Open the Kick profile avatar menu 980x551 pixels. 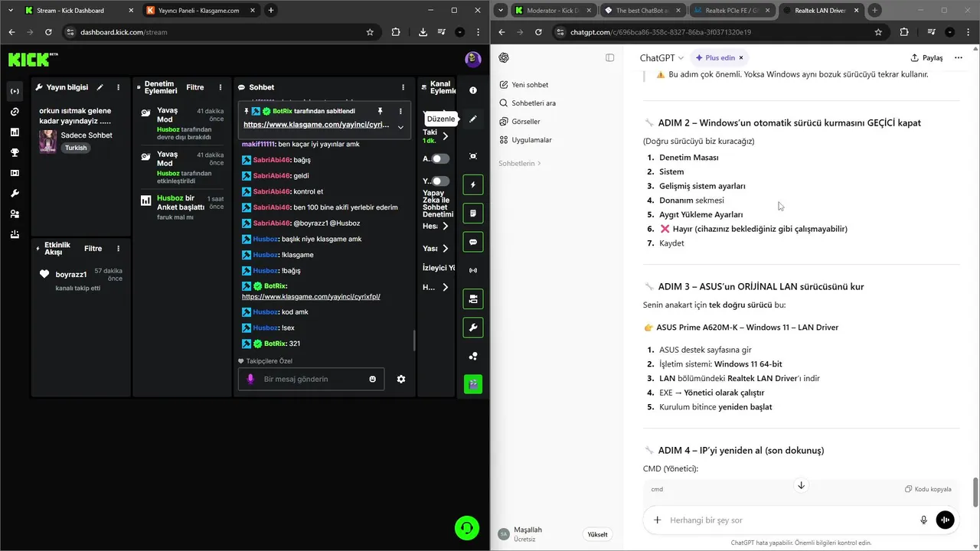click(473, 60)
